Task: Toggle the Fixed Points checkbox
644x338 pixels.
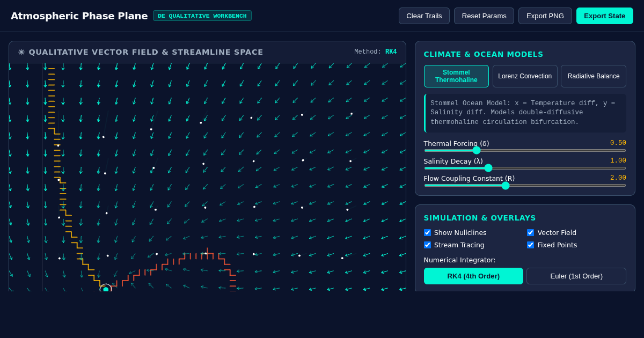Action: [x=530, y=245]
